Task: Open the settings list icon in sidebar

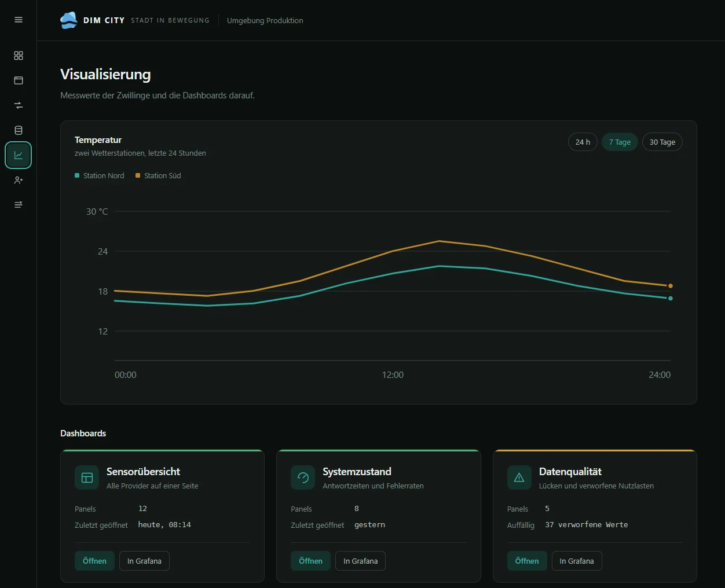Action: (x=19, y=205)
